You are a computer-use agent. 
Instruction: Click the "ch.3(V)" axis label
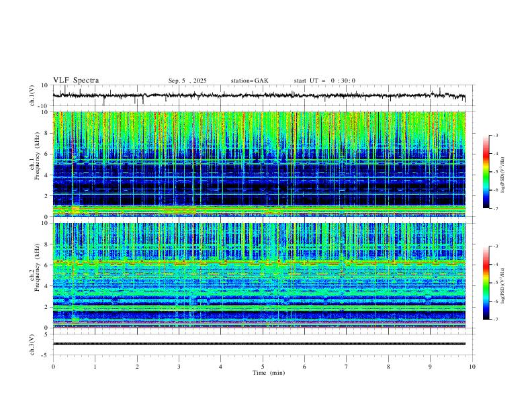click(32, 345)
